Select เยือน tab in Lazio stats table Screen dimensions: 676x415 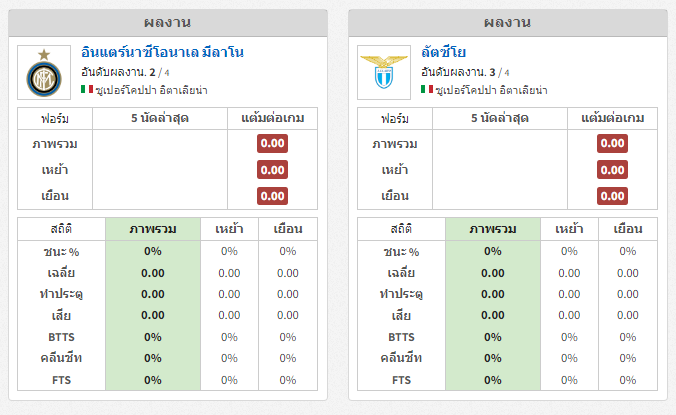[628, 229]
